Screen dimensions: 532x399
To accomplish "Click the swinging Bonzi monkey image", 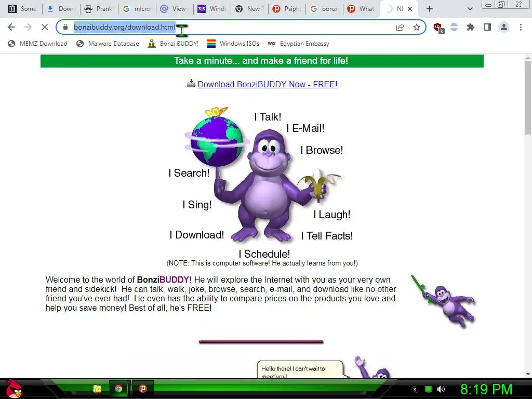I will (444, 302).
